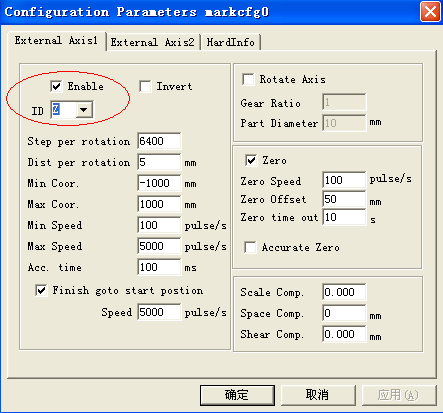Switch to External Axis2 tab
The image size is (443, 413).
153,42
